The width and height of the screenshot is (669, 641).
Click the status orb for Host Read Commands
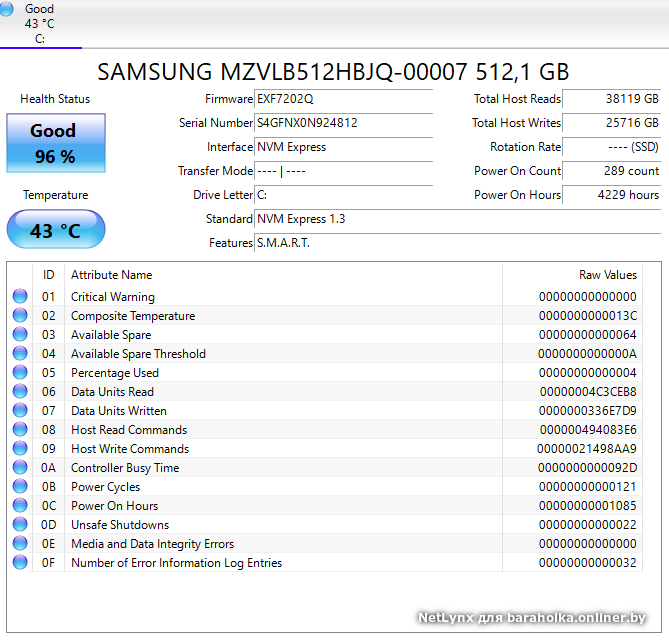[20, 429]
